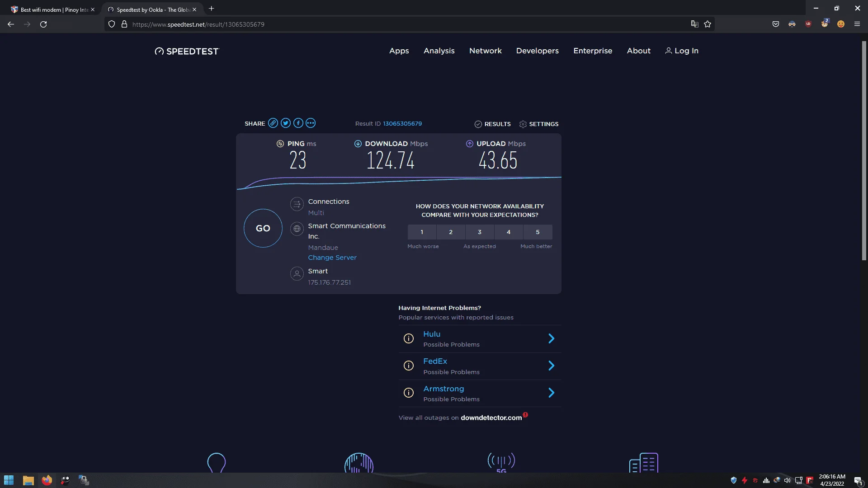Open the About menu
The image size is (868, 488).
coord(639,51)
